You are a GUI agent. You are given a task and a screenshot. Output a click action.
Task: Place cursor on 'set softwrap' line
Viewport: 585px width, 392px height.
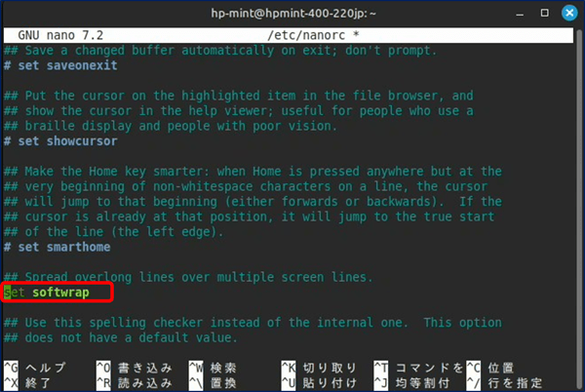pyautogui.click(x=47, y=292)
